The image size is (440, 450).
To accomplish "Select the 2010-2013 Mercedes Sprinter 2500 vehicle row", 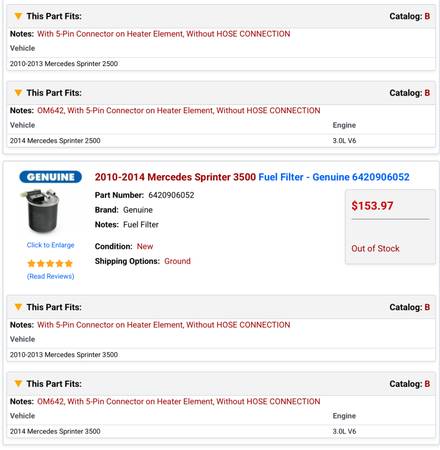I will (221, 64).
